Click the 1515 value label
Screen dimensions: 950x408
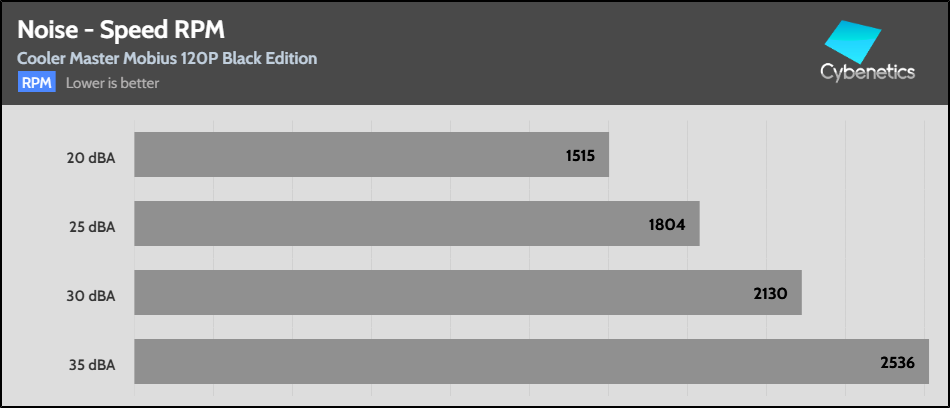coord(582,156)
